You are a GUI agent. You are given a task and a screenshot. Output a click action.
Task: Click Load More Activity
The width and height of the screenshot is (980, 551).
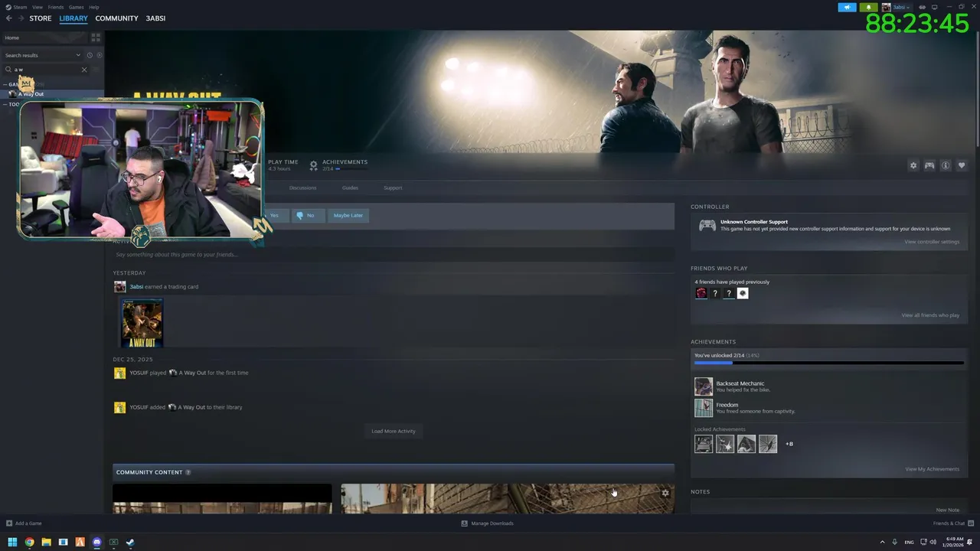tap(394, 431)
